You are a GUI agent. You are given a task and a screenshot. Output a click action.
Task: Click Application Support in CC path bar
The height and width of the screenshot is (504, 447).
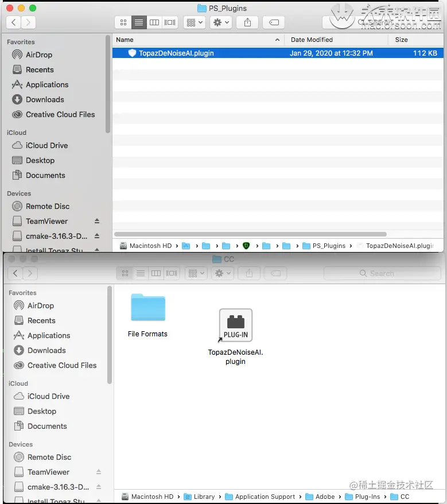click(260, 497)
